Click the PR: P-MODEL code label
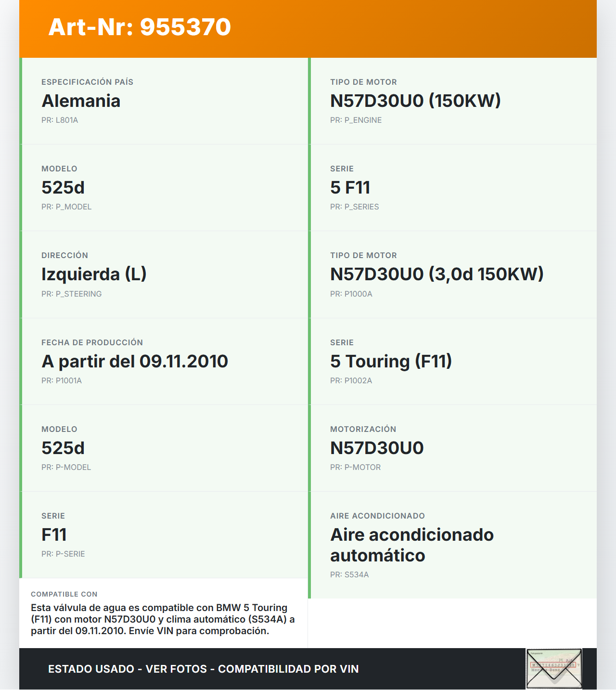 coord(66,468)
